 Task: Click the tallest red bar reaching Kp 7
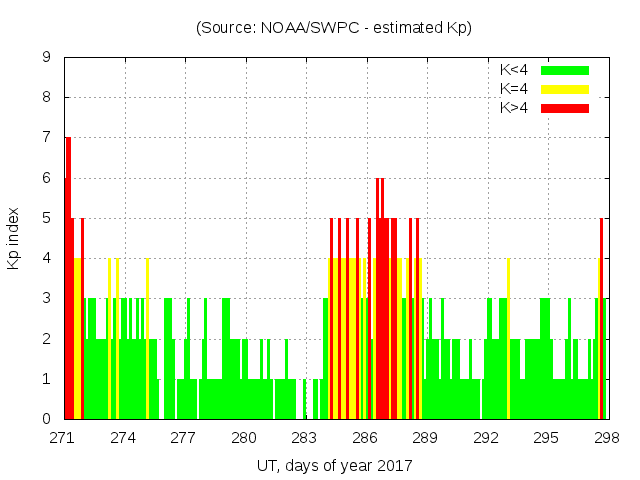68,280
